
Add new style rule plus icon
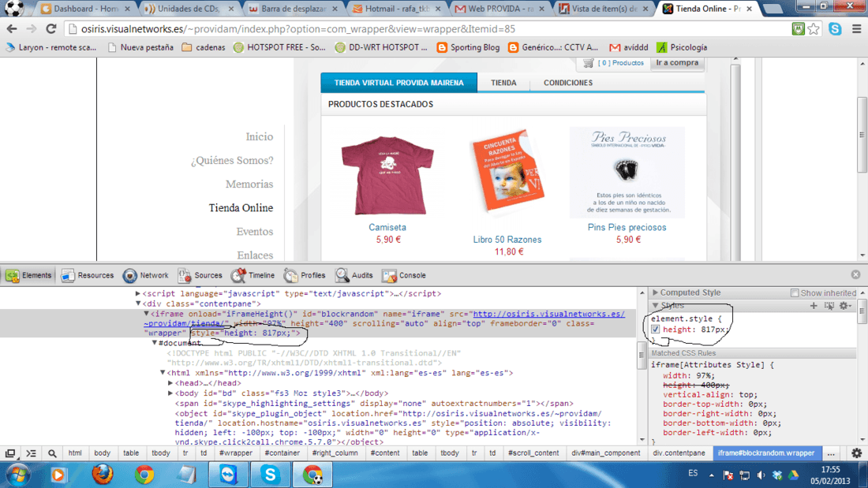pyautogui.click(x=814, y=305)
